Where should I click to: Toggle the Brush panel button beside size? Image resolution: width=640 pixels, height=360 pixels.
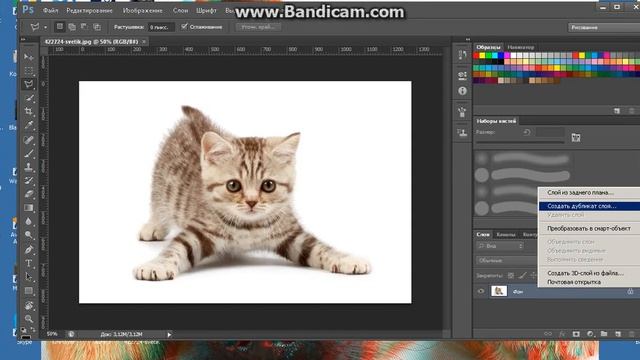tap(576, 138)
